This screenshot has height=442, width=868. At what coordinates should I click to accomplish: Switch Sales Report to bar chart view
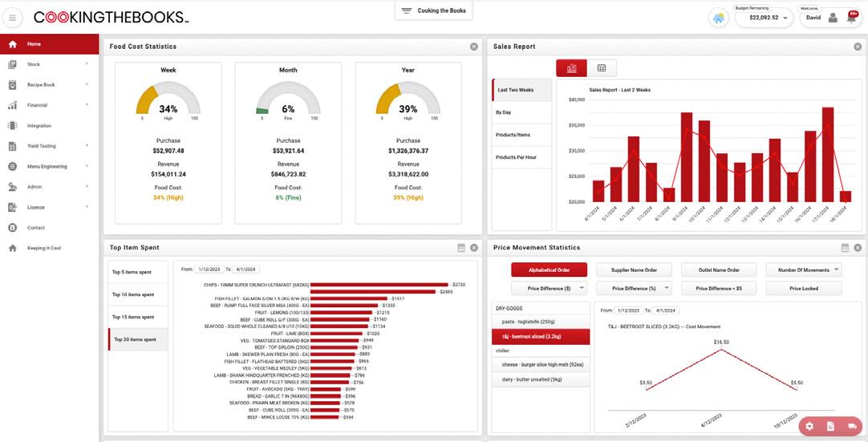(x=571, y=68)
